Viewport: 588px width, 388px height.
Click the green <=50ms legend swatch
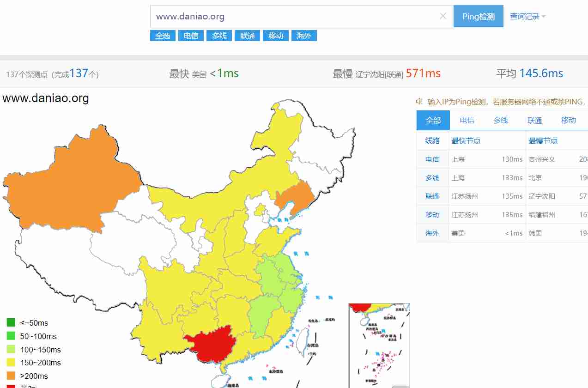tap(11, 322)
